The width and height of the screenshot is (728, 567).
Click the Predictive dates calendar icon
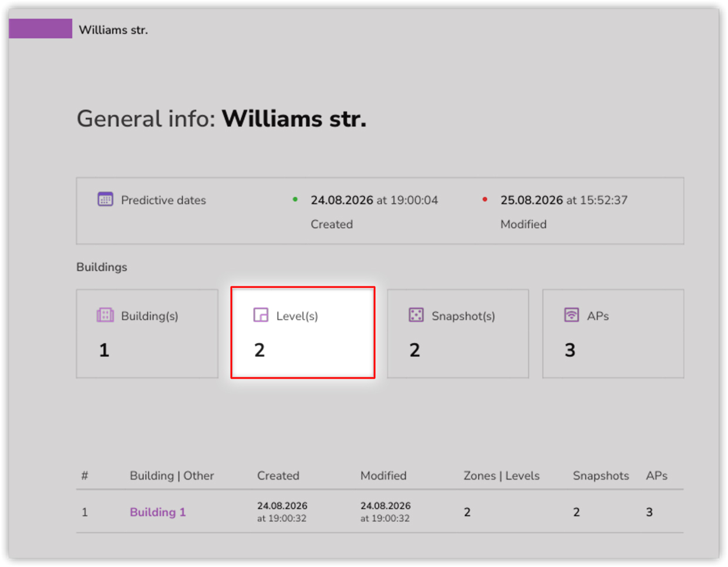(105, 200)
